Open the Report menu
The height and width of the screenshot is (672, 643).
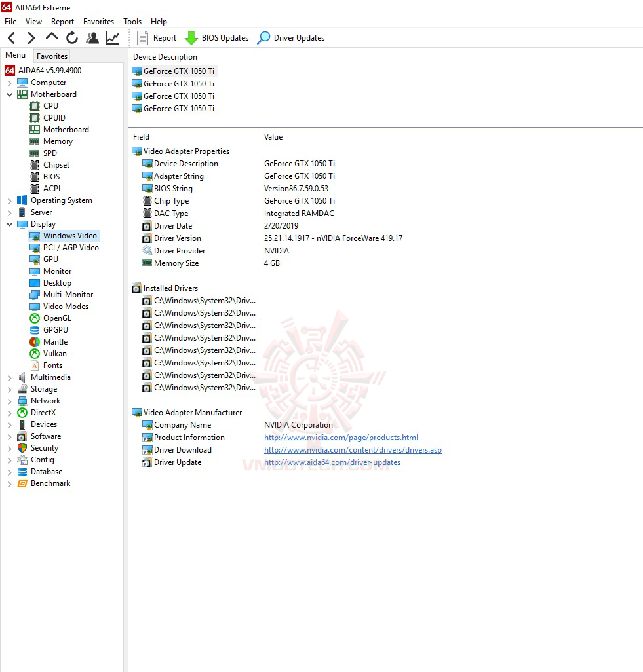click(x=62, y=22)
